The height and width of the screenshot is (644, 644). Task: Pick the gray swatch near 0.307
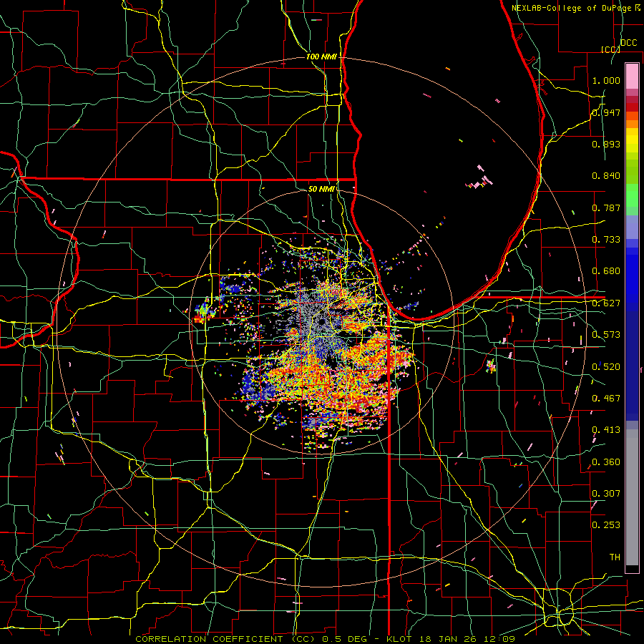(x=632, y=501)
